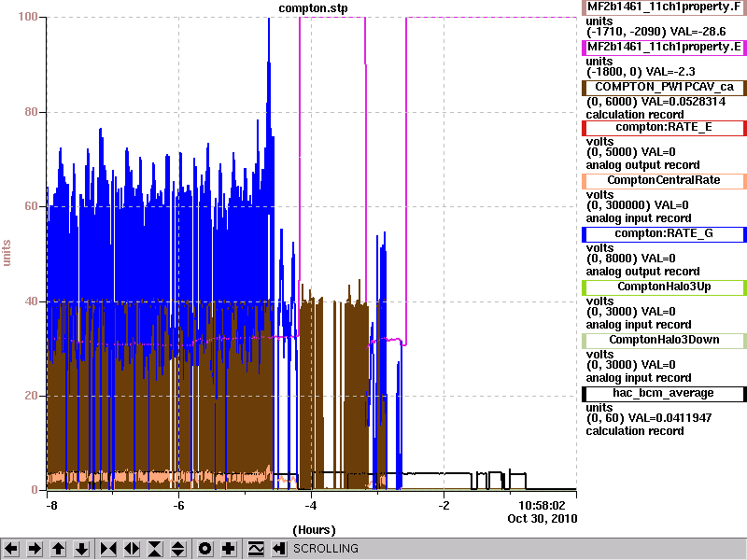
Task: Click the stacked-triangles vertical zoom-out icon
Action: point(178,549)
